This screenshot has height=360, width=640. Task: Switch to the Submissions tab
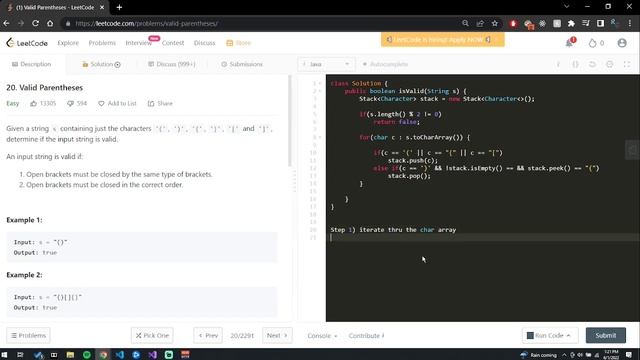[x=242, y=64]
